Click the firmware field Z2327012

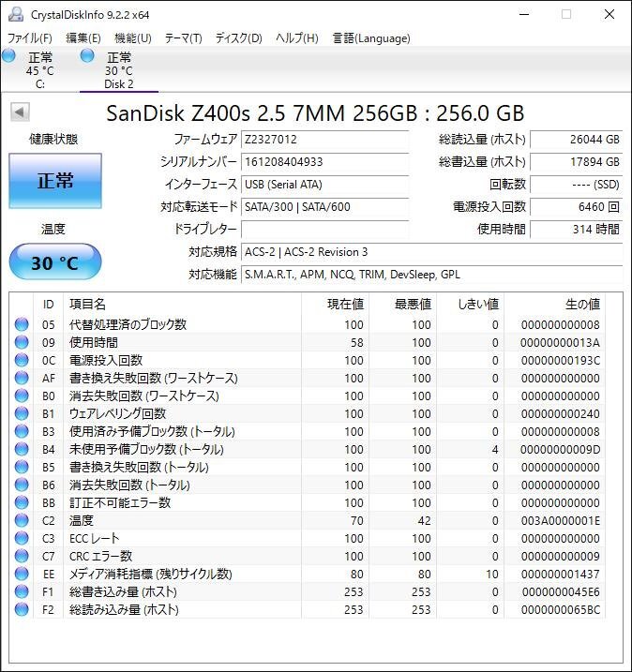(x=324, y=140)
